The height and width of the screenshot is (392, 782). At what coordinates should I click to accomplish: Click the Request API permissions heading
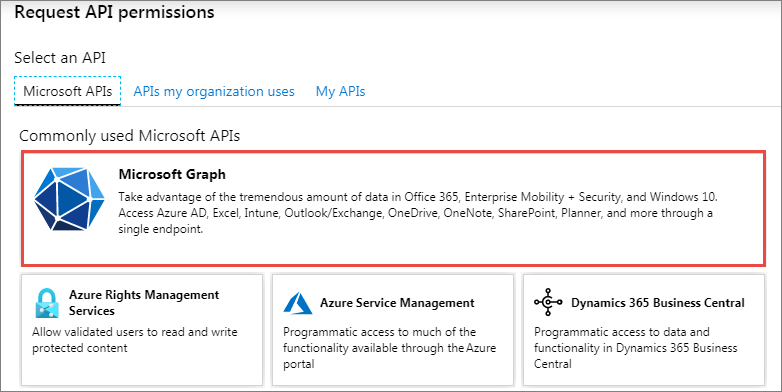(x=114, y=12)
